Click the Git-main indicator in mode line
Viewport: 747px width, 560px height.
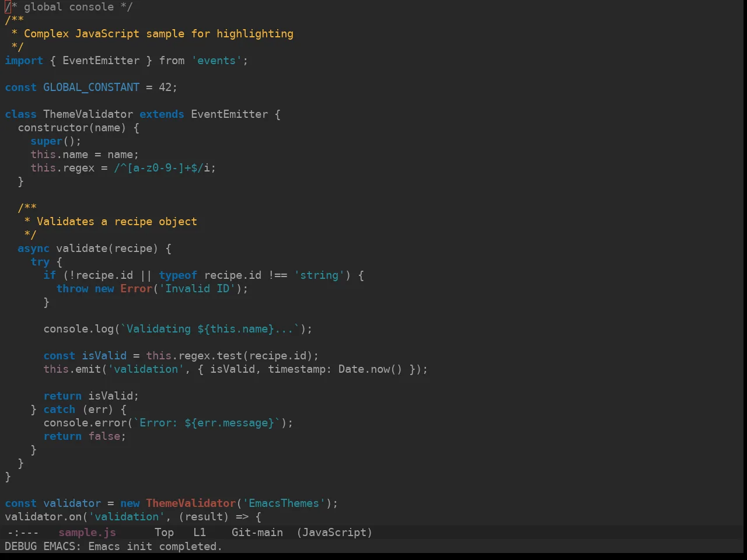pyautogui.click(x=257, y=533)
